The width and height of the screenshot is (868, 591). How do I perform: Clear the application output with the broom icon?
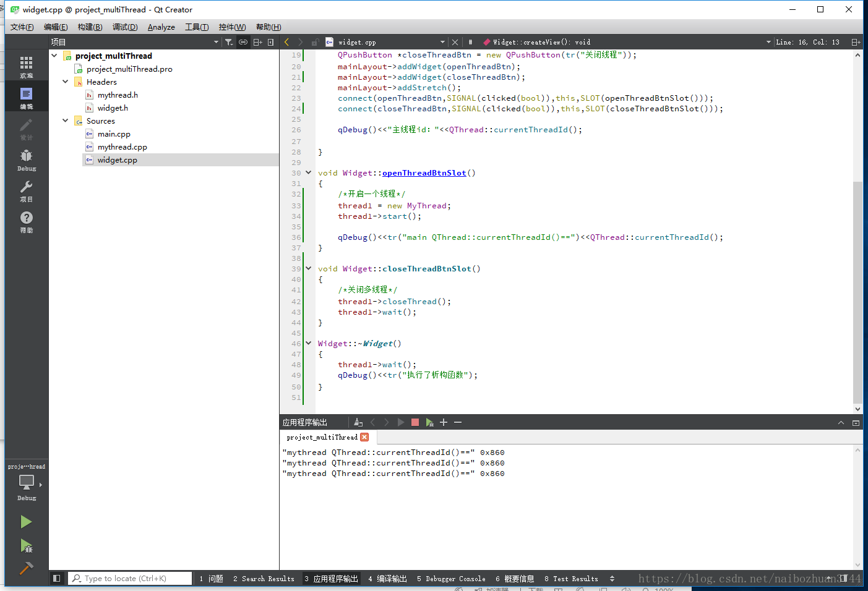pyautogui.click(x=358, y=422)
